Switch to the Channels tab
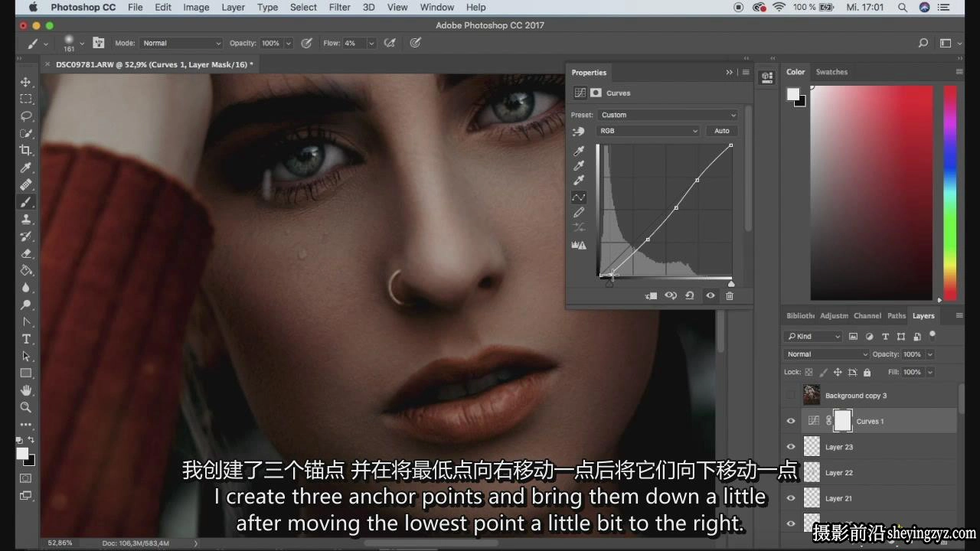 pyautogui.click(x=867, y=315)
